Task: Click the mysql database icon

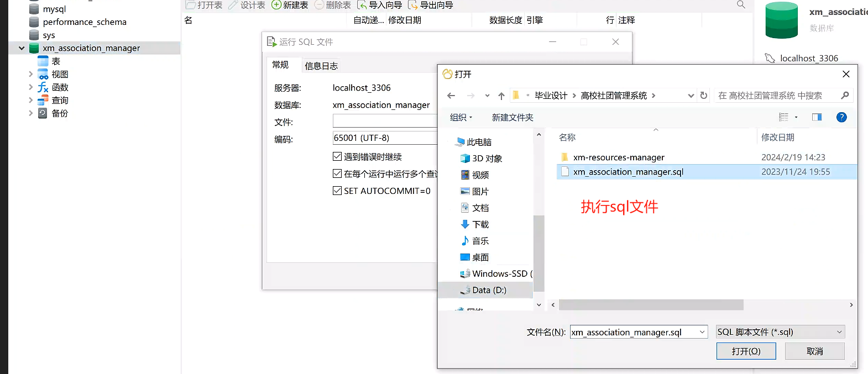Action: pos(34,9)
